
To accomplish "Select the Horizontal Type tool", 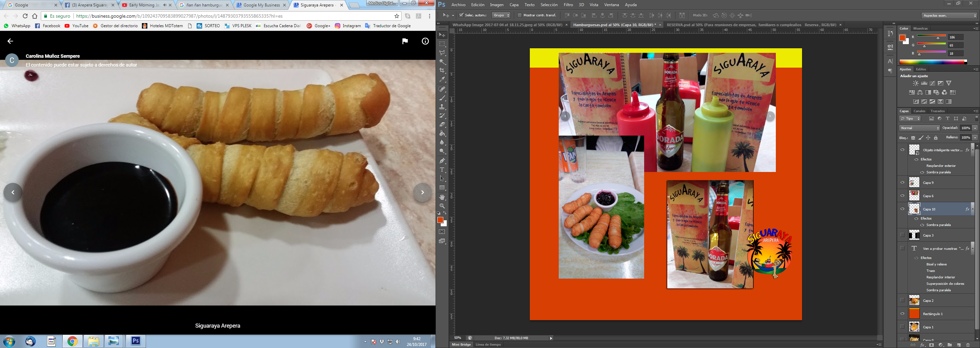I will pos(442,170).
